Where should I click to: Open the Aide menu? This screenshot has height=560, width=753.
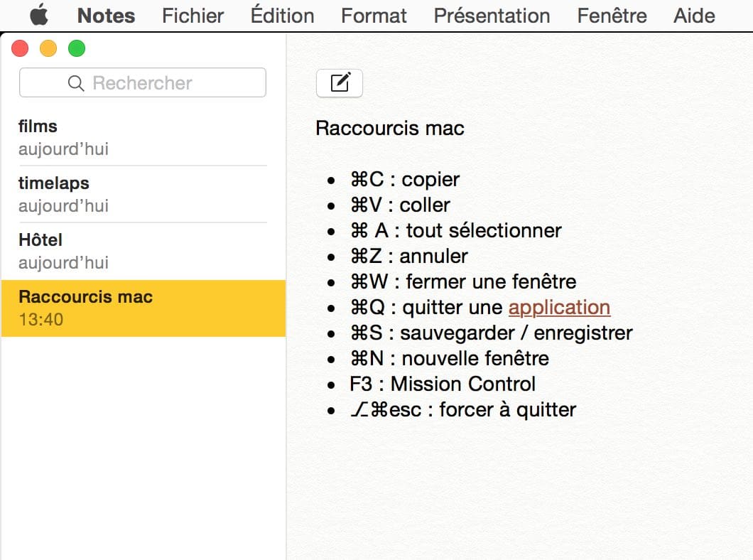pos(694,16)
